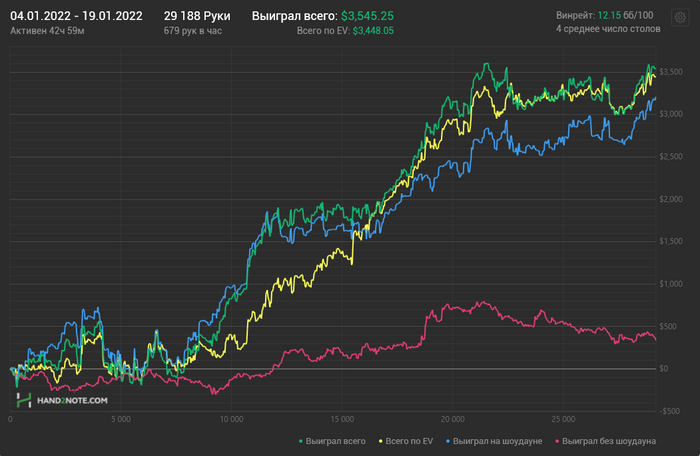Toggle the green 'Выиграл всего' legend dot
Viewport: 700px width, 456px height.
click(x=300, y=441)
